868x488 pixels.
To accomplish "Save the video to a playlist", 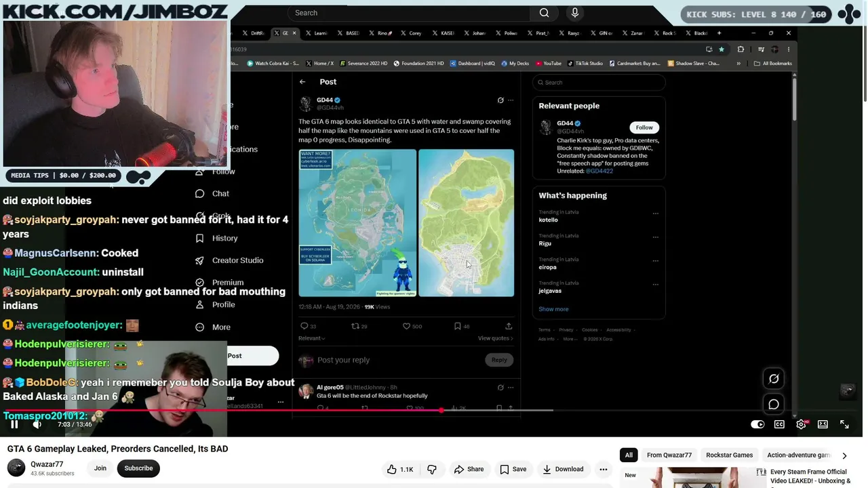I will [513, 469].
